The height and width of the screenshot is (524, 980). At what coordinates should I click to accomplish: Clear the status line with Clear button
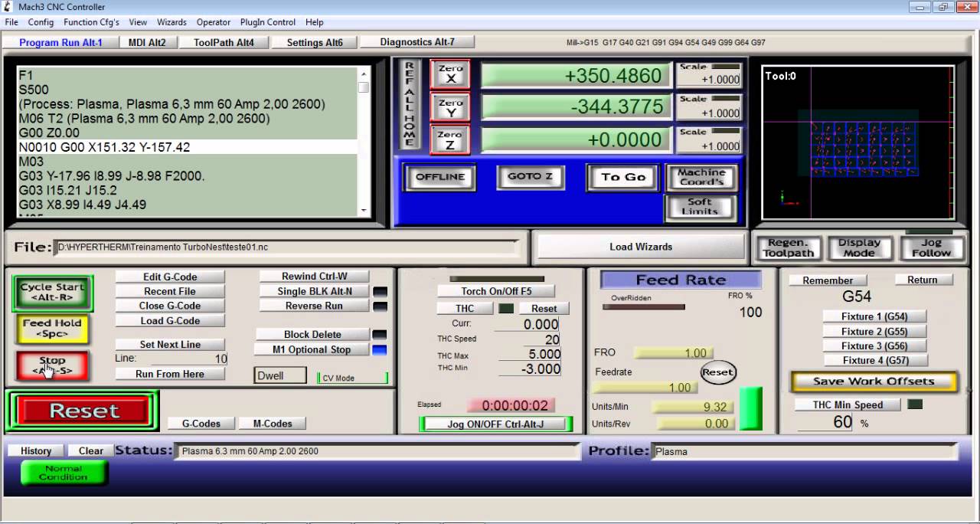(91, 451)
